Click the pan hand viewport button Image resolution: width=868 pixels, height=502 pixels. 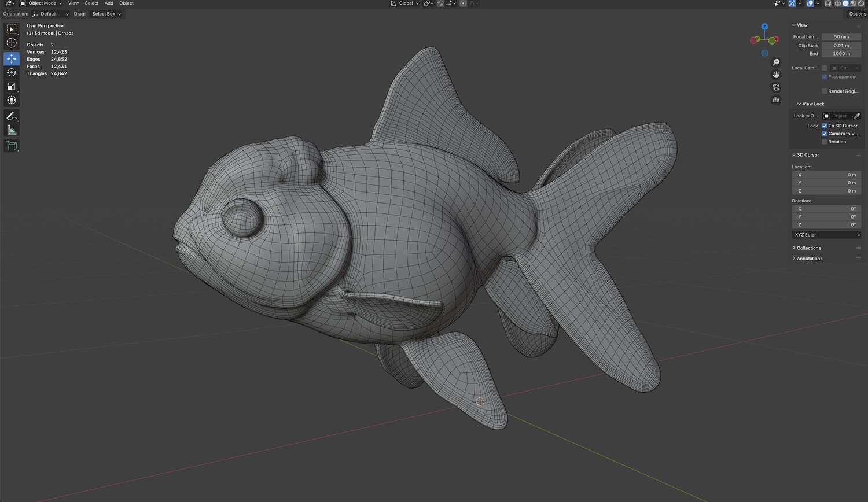pyautogui.click(x=776, y=75)
